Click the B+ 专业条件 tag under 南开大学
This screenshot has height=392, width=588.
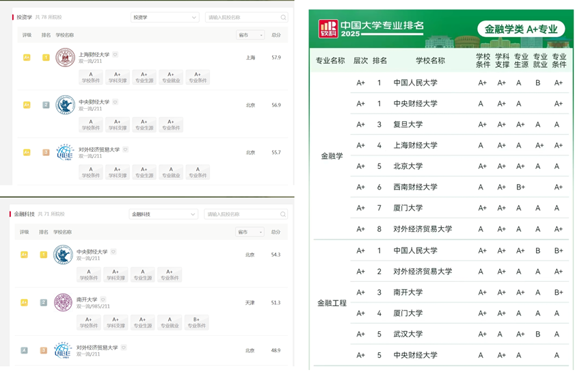(x=196, y=322)
